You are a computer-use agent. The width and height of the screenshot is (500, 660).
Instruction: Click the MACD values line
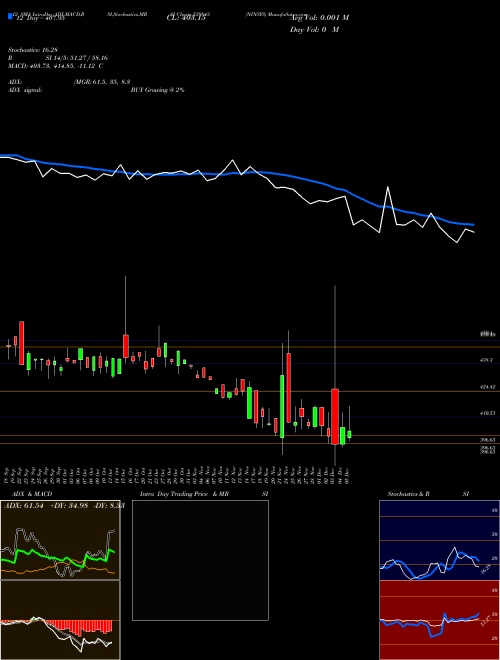(x=56, y=66)
